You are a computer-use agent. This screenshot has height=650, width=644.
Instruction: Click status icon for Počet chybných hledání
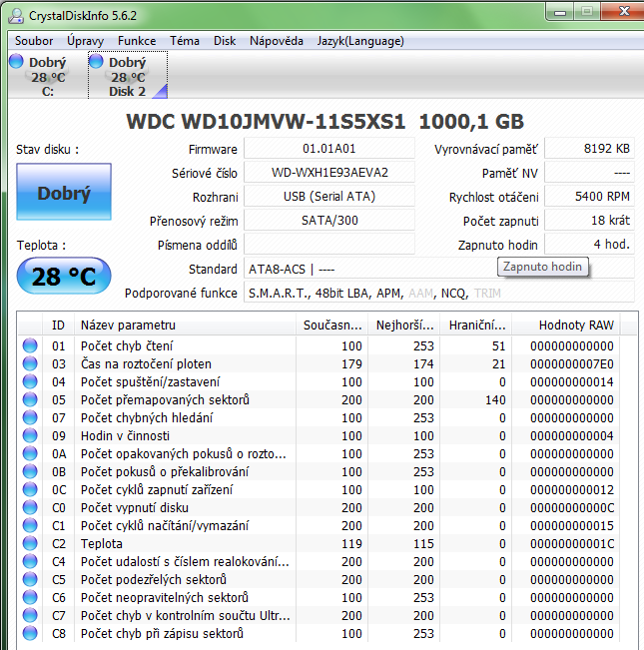(30, 417)
